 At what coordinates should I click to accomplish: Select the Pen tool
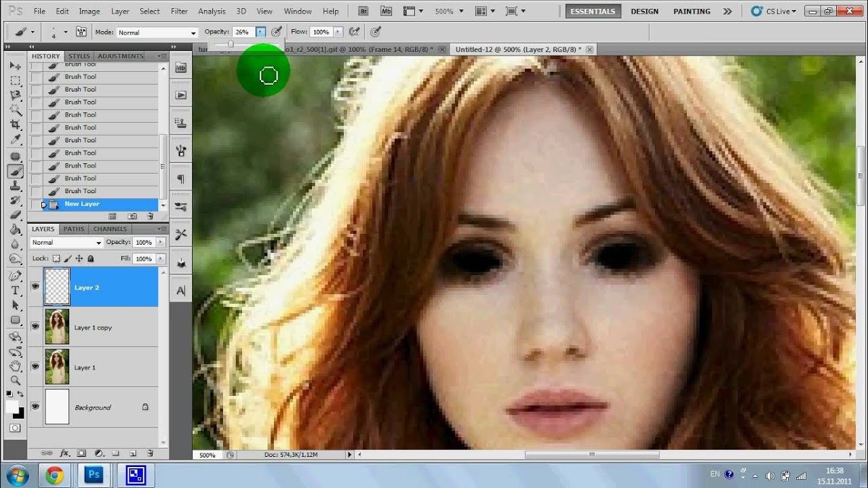[x=15, y=276]
